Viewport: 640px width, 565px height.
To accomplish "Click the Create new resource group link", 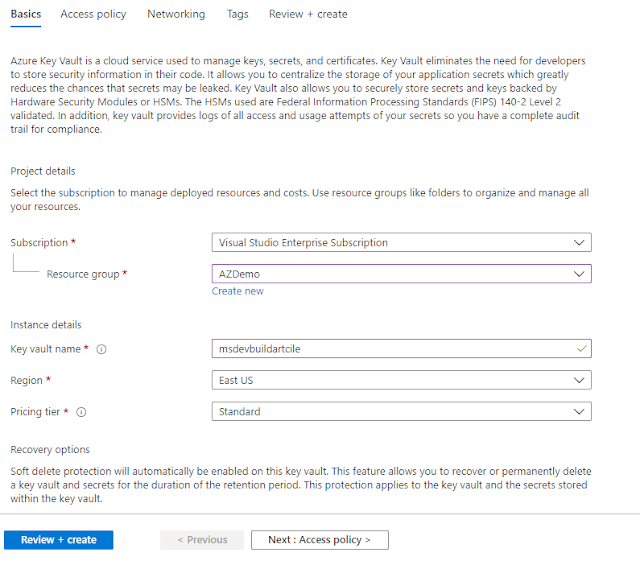I will coord(238,291).
